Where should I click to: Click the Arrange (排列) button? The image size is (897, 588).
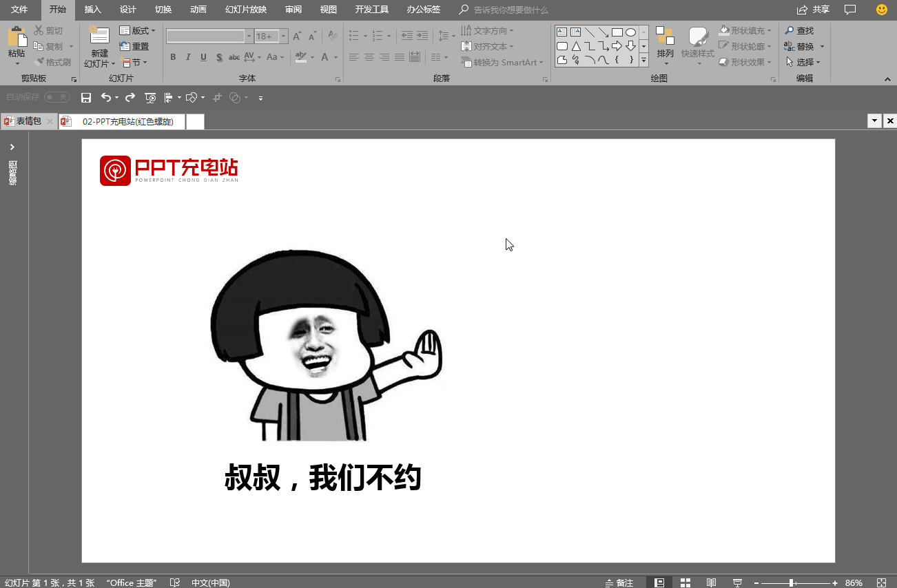(x=666, y=45)
